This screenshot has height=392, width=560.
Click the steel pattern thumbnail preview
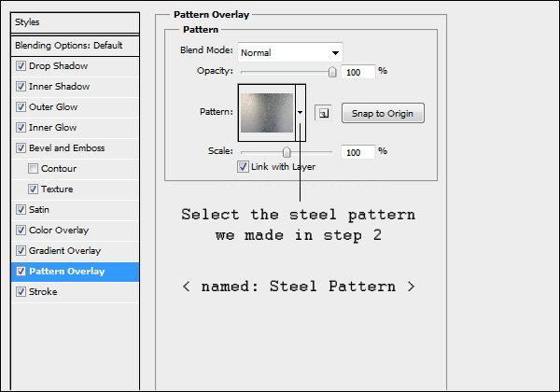tap(266, 112)
